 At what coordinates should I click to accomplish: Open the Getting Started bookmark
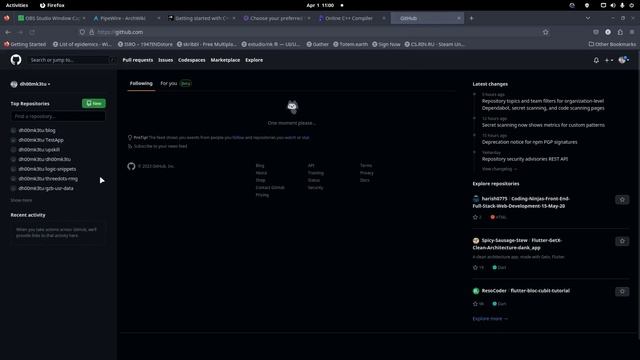25,44
